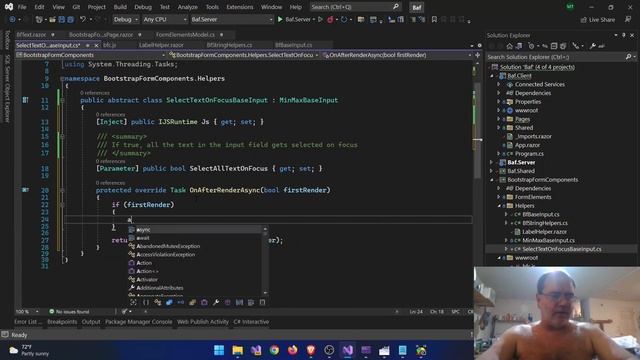
Task: Open the C# Interactive tab
Action: [x=251, y=322]
